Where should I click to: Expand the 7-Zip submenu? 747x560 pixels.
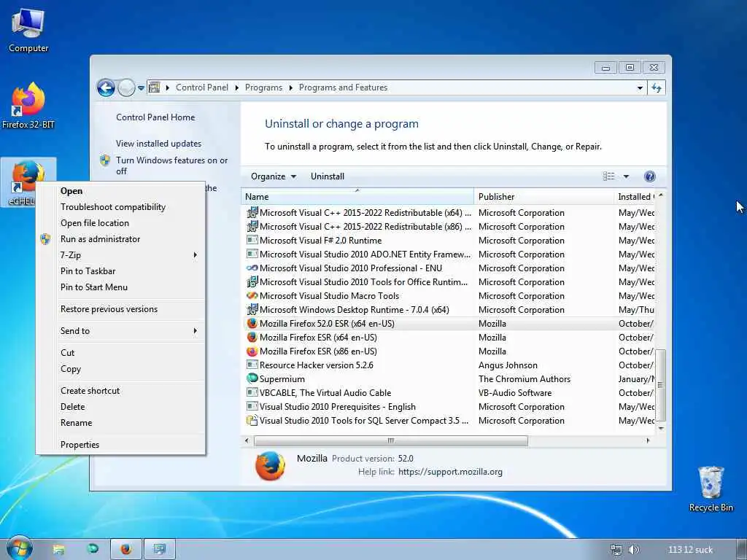tap(195, 255)
